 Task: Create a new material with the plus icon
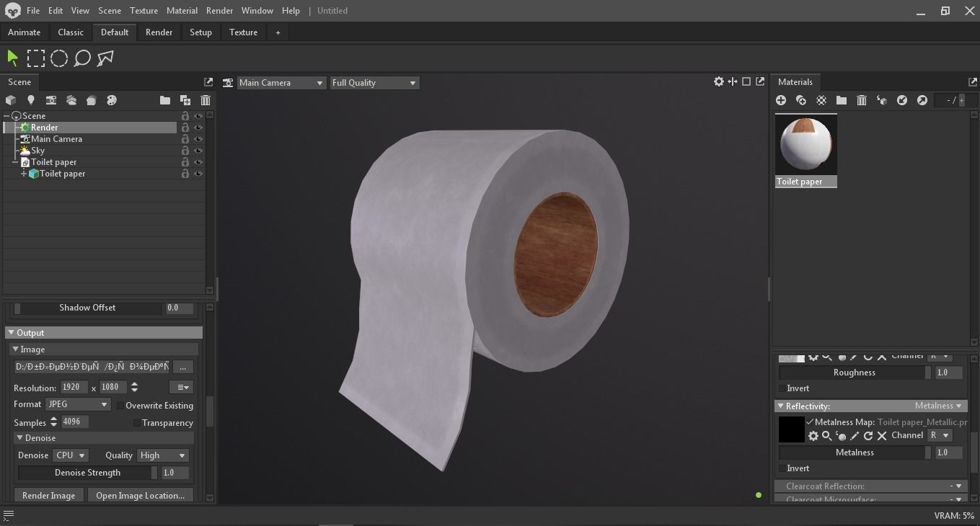click(781, 100)
